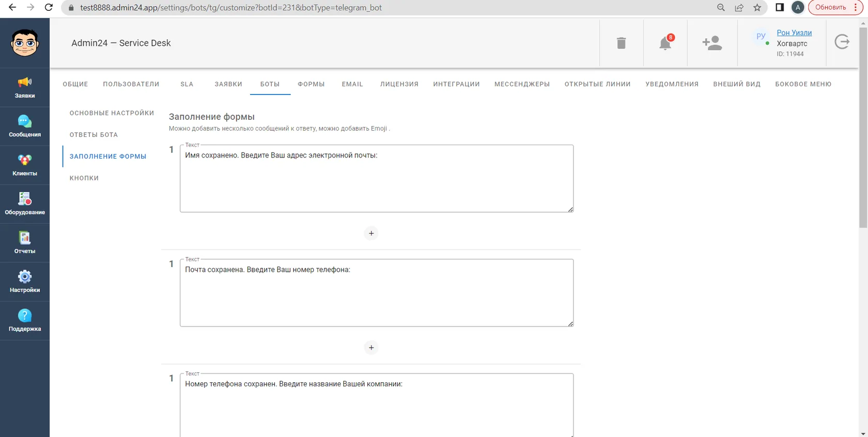Open the ИНТЕГРАЦИИ tab

tap(457, 84)
